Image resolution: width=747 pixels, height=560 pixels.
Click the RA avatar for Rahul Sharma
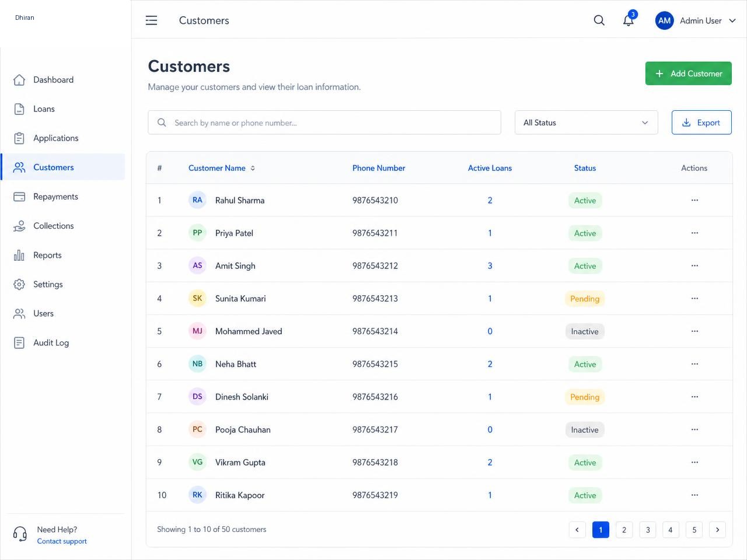click(198, 200)
